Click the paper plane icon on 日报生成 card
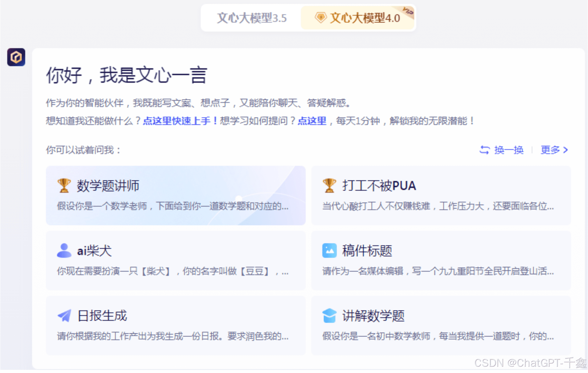 pyautogui.click(x=64, y=315)
